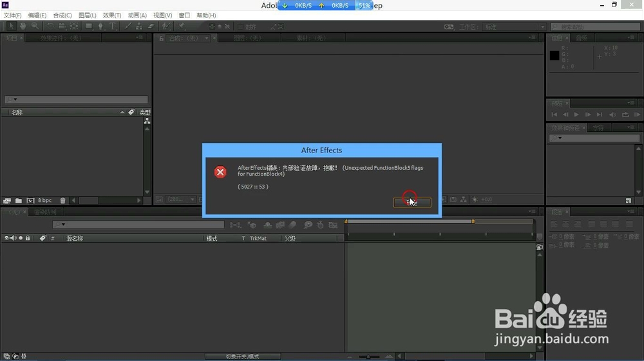Click the Interpret Footage icon in the Project panel
644x361 pixels.
tap(7, 201)
